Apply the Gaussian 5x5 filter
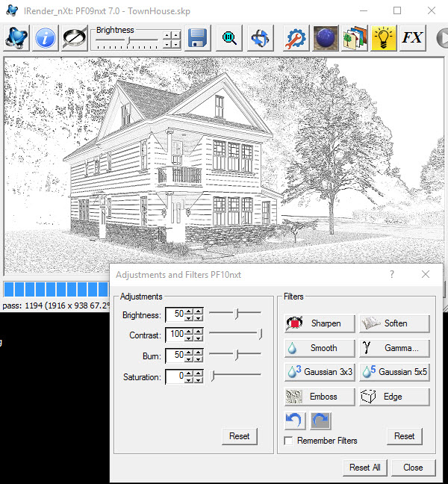 point(394,372)
